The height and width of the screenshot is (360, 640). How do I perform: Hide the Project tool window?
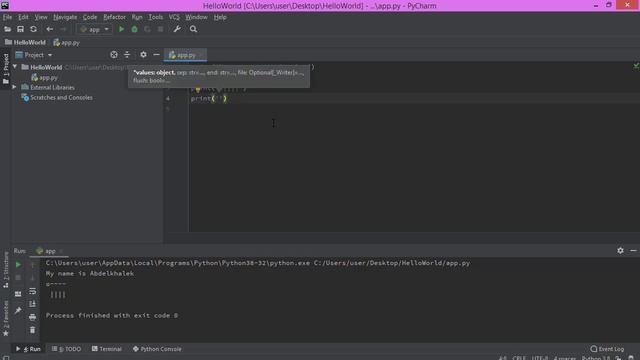[x=156, y=55]
